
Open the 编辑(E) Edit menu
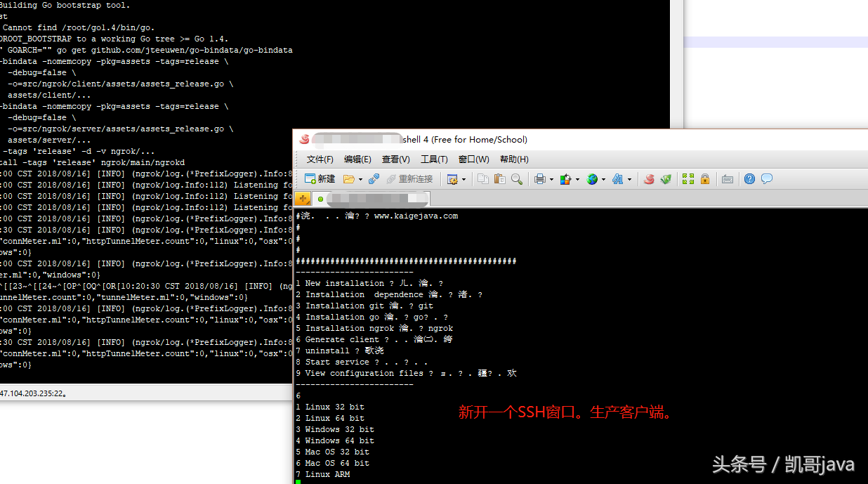[x=358, y=159]
